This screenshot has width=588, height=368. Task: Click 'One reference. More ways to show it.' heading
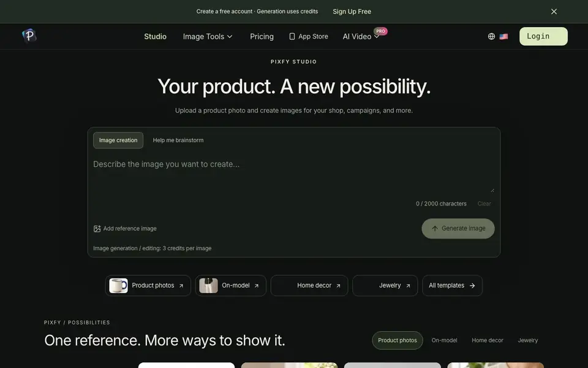[165, 340]
